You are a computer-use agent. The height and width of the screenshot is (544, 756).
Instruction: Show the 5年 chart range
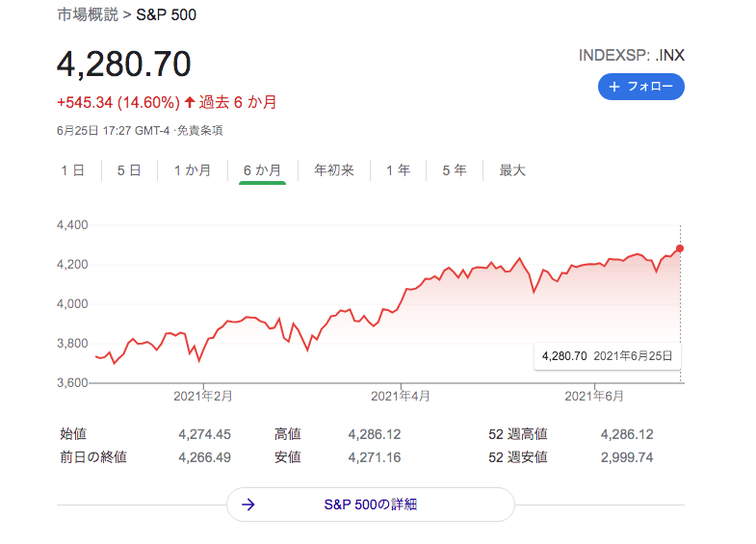point(455,170)
